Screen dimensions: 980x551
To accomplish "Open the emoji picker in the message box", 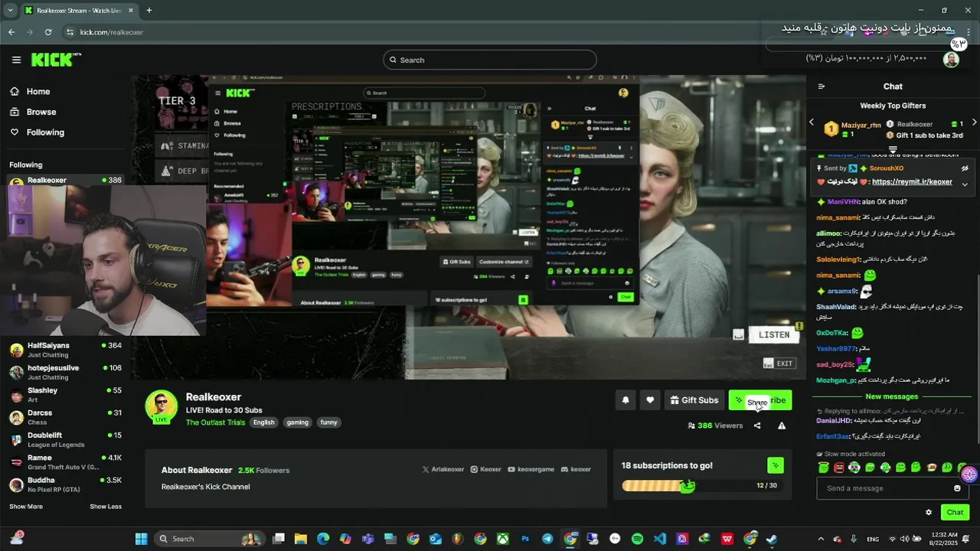I will pos(957,488).
